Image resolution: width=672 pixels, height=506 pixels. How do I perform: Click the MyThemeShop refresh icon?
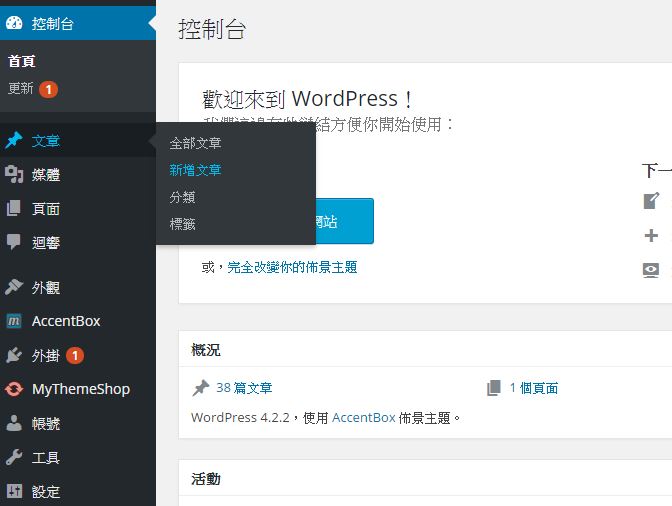tap(14, 389)
